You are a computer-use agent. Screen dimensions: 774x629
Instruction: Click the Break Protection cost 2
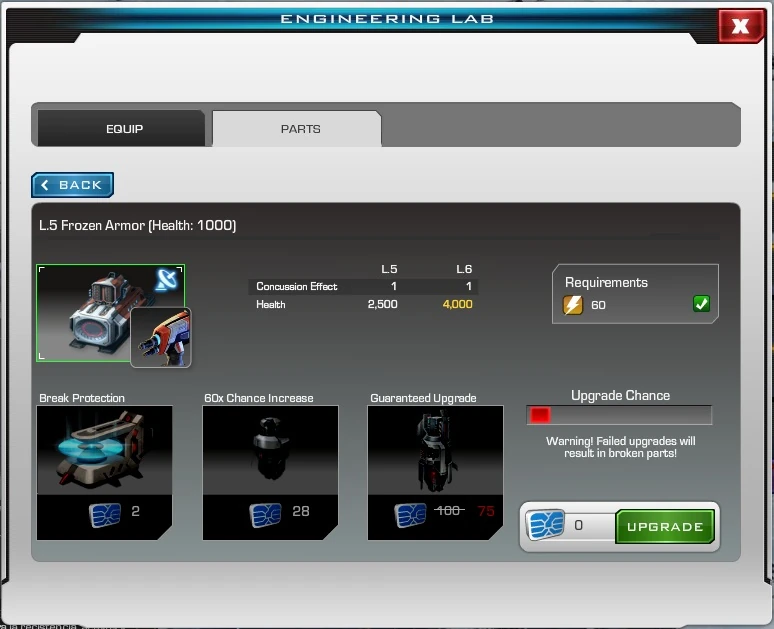136,511
